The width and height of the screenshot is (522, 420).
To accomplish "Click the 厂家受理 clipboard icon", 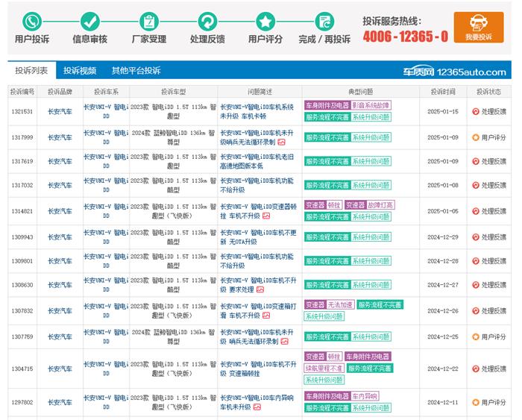I will click(x=149, y=21).
